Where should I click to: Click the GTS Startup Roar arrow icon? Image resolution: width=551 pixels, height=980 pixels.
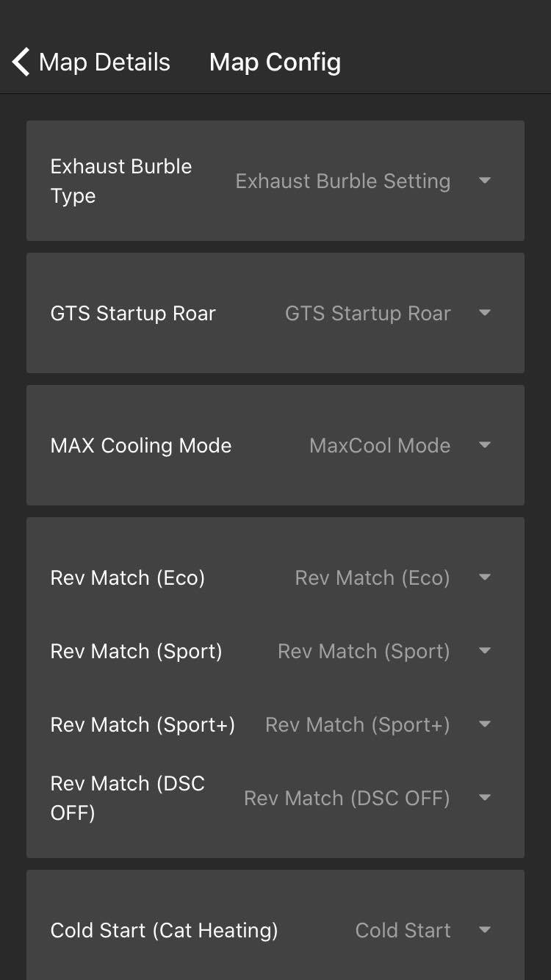tap(485, 313)
